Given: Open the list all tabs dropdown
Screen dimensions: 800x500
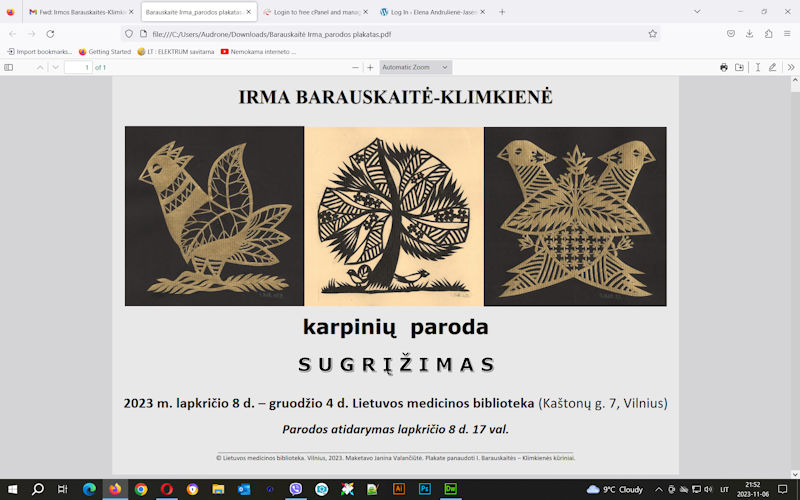Looking at the screenshot, I should click(697, 12).
